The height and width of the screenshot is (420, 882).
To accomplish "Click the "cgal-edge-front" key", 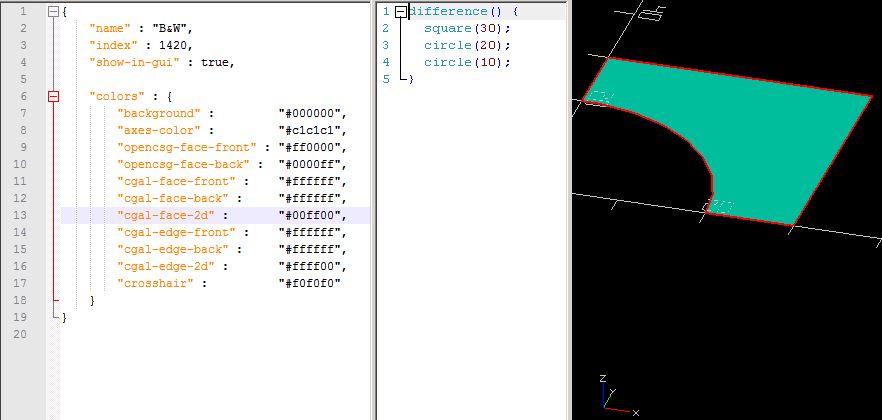I will [x=176, y=232].
